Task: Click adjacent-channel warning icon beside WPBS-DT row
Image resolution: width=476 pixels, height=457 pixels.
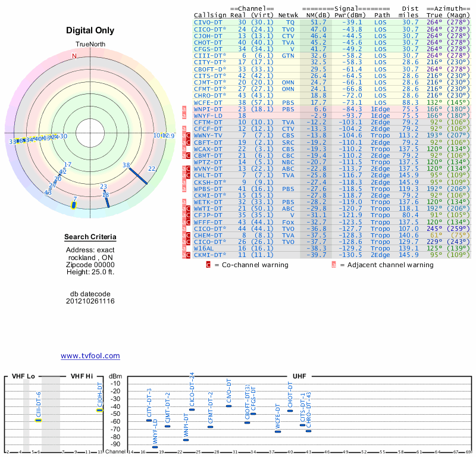Action: (x=184, y=187)
